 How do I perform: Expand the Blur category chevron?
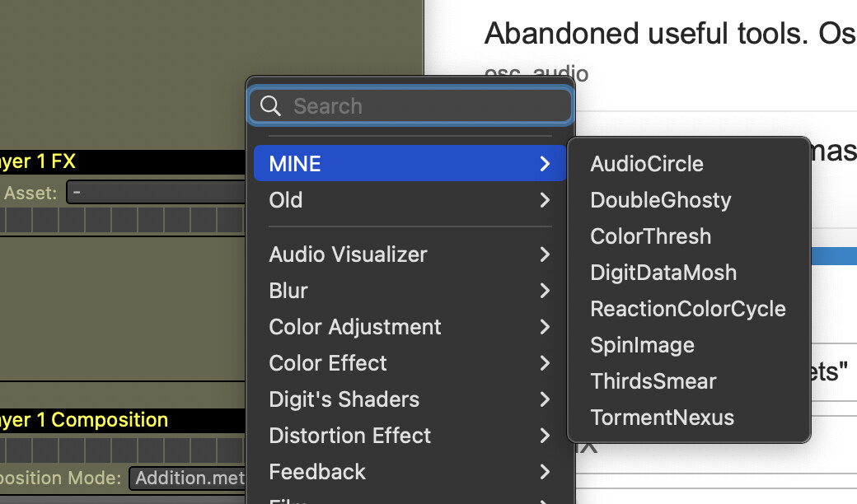(x=545, y=291)
